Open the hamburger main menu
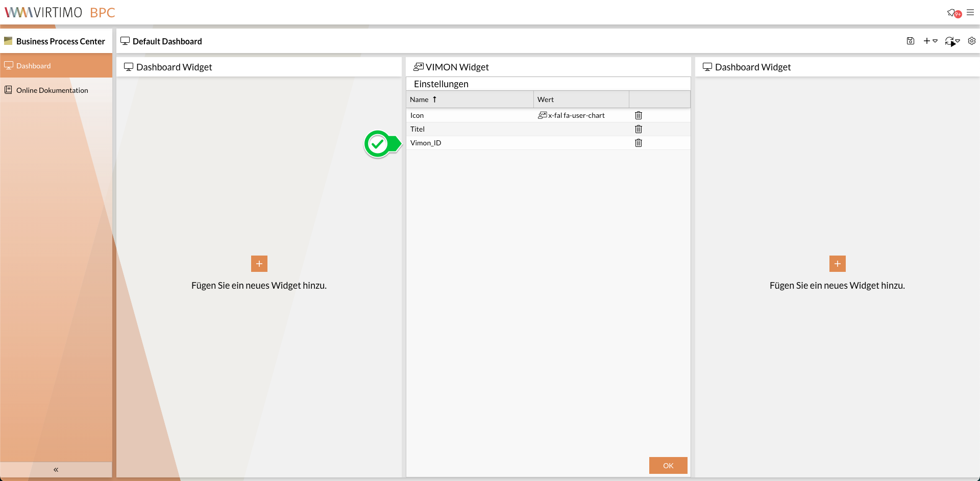The width and height of the screenshot is (980, 481). (x=970, y=12)
